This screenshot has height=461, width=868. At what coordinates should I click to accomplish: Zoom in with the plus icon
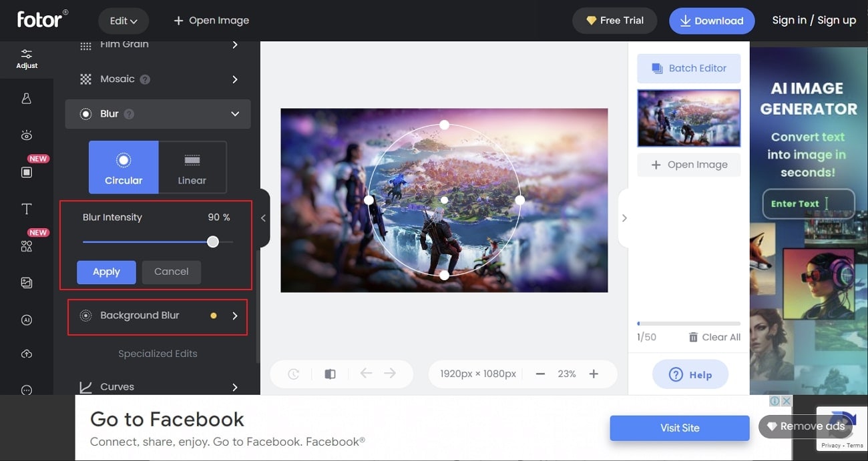(x=594, y=374)
